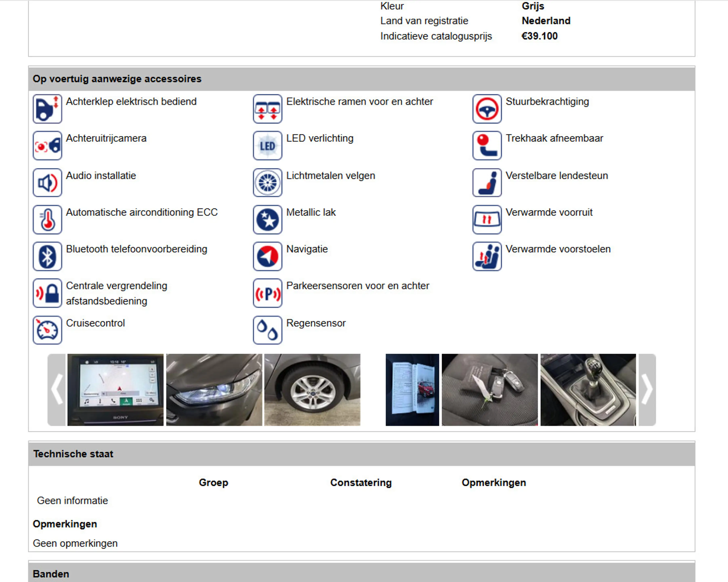Click the LED verlichting icon

coord(268,145)
